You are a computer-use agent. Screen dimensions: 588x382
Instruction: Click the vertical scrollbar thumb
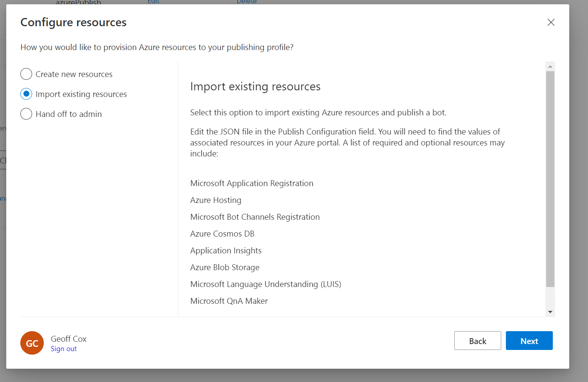pyautogui.click(x=550, y=178)
